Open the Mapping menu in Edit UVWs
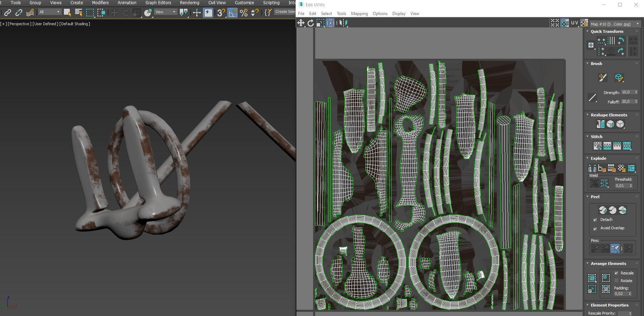This screenshot has width=644, height=316. point(359,14)
